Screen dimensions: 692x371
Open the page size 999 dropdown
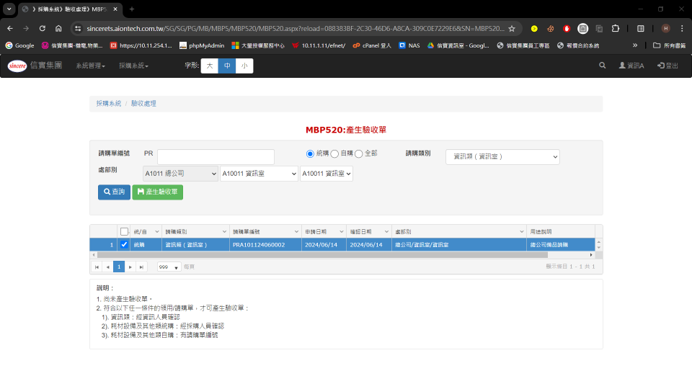(x=169, y=267)
